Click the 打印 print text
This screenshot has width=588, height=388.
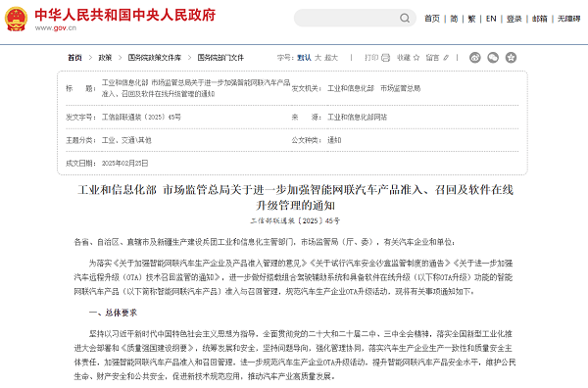(x=371, y=58)
